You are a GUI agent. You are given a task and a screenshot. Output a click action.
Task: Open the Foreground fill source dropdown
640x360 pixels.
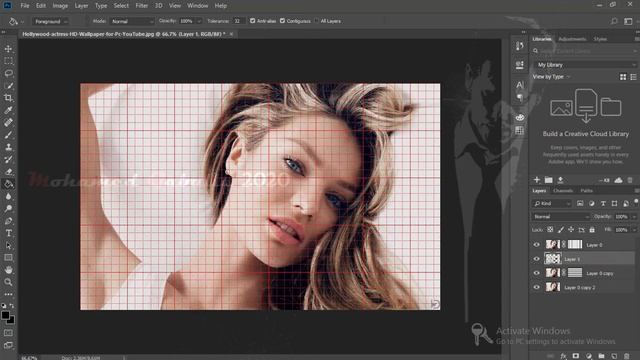51,21
